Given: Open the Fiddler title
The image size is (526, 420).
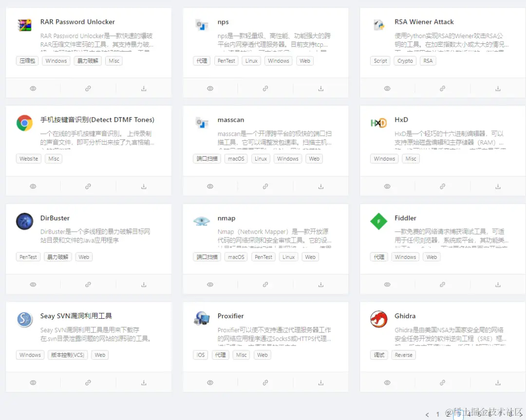Looking at the screenshot, I should click(405, 218).
